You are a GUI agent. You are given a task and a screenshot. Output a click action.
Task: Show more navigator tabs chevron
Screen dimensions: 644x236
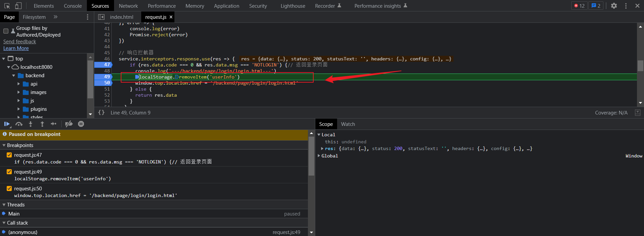coord(56,17)
